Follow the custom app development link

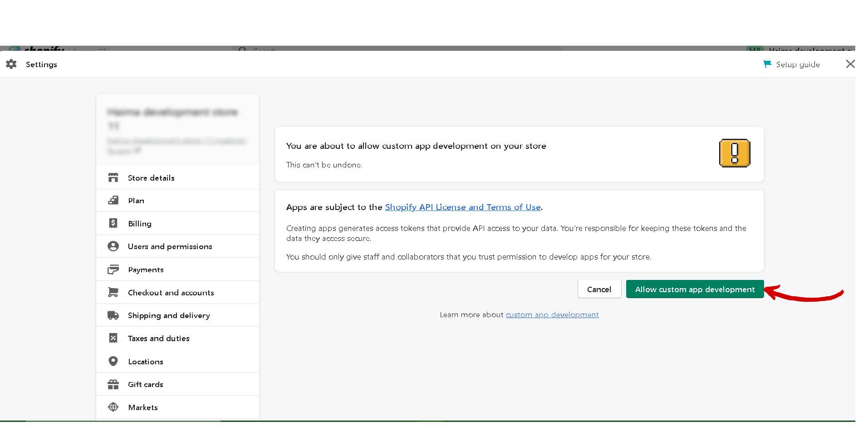(552, 315)
